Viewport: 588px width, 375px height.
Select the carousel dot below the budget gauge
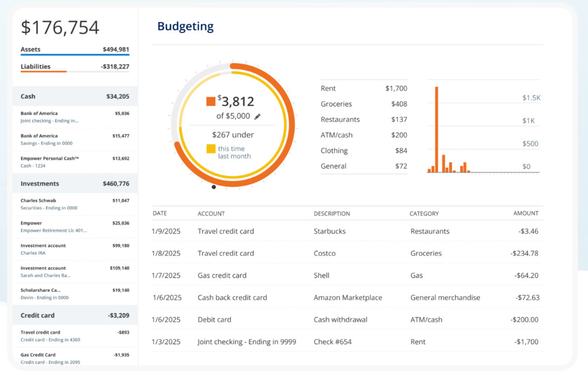(x=214, y=187)
